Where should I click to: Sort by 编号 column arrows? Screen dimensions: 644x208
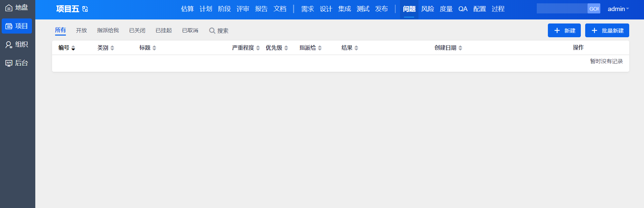[x=73, y=48]
